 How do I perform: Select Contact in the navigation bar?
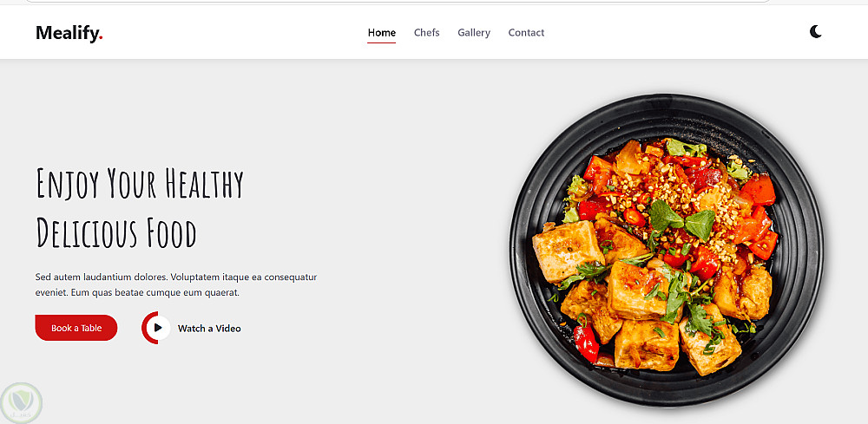point(527,33)
